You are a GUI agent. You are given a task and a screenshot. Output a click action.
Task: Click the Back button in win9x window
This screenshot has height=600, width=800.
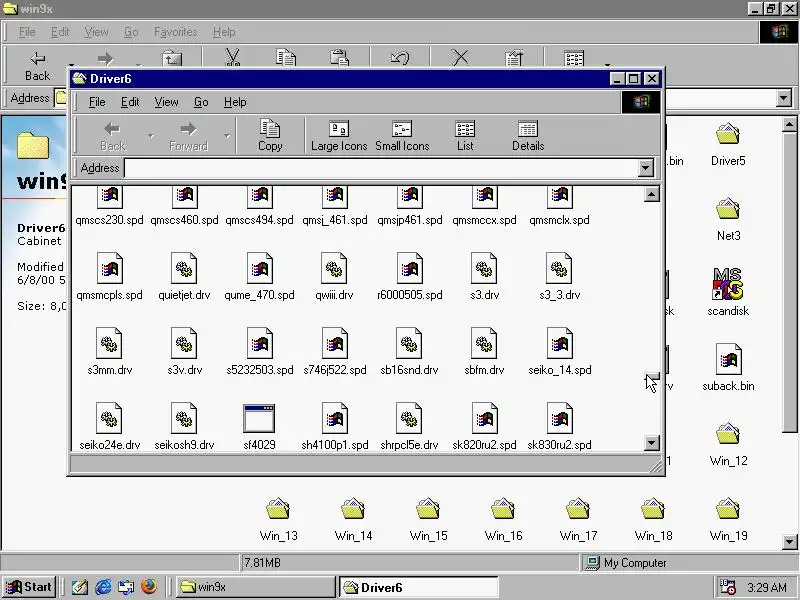point(37,66)
